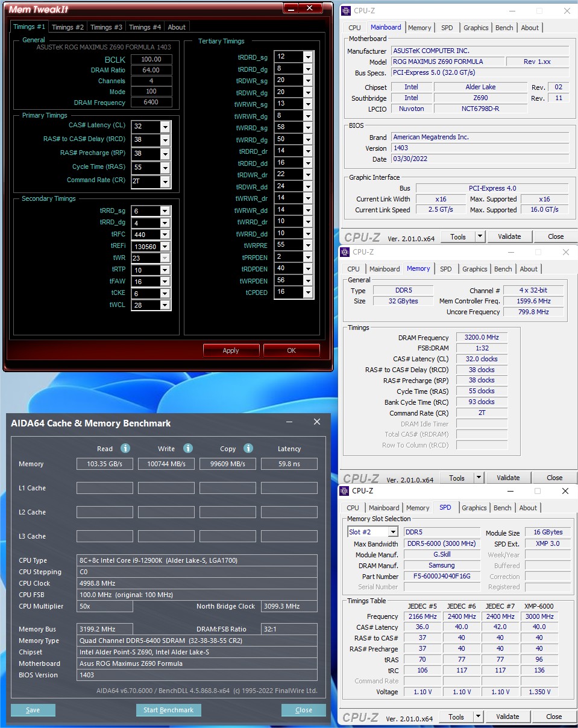The image size is (578, 728).
Task: Open the Command Rate (CR) dropdown
Action: (165, 182)
